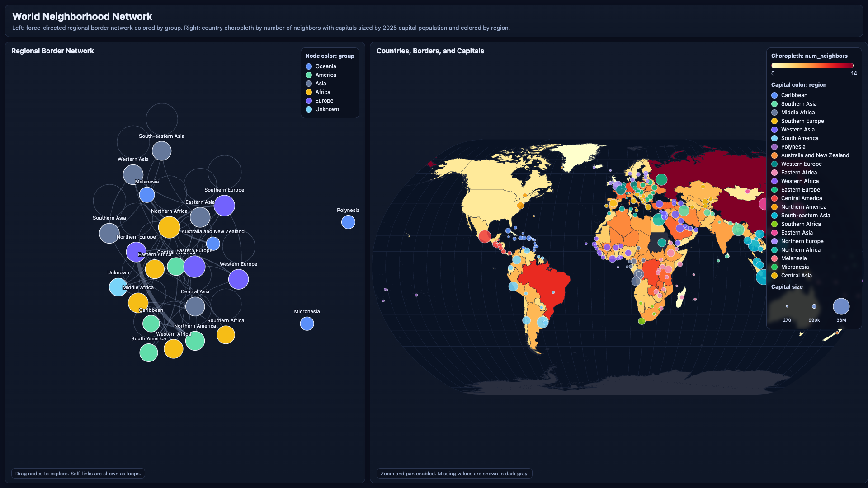The width and height of the screenshot is (868, 488).
Task: Click the Micronesia network node
Action: pyautogui.click(x=307, y=324)
